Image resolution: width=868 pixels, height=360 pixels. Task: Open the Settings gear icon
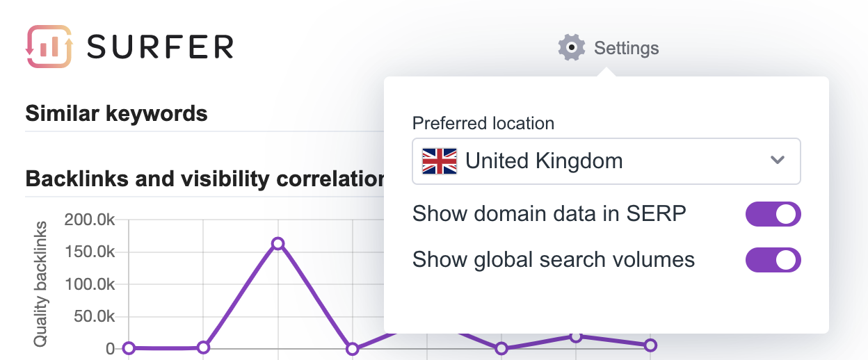(572, 47)
